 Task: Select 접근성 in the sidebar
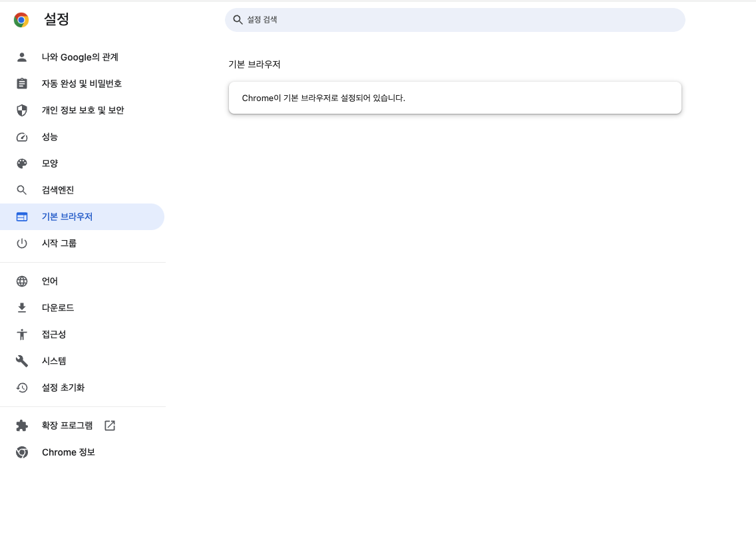tap(82, 334)
